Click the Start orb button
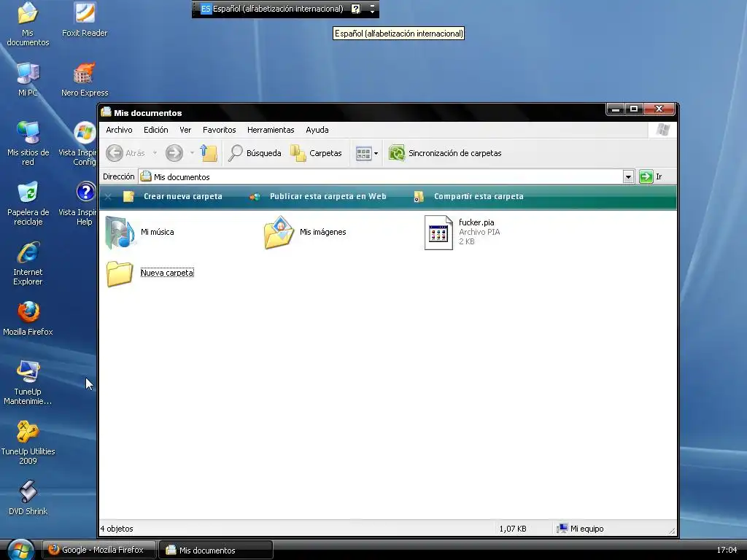This screenshot has width=747, height=560. pos(20,550)
